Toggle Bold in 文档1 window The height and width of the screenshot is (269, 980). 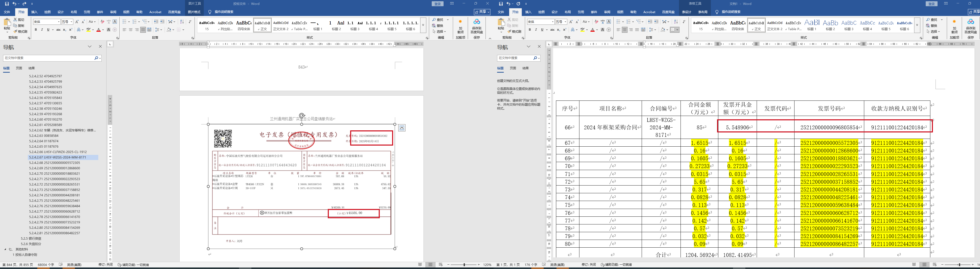click(x=530, y=30)
